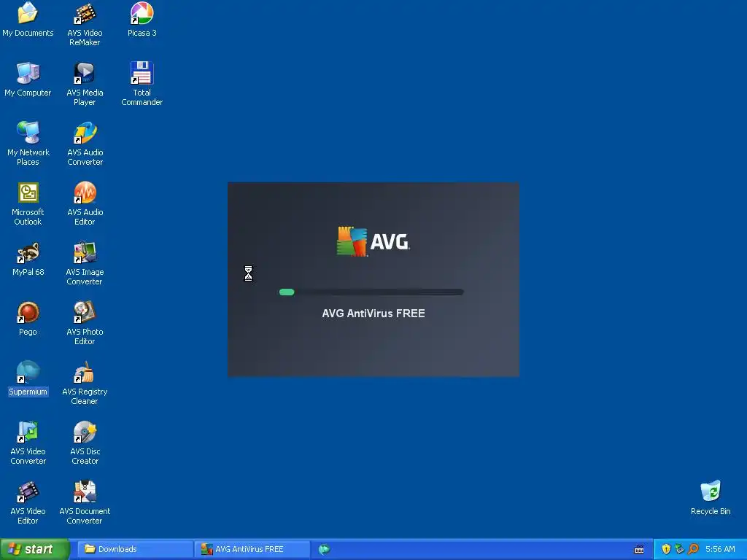This screenshot has height=560, width=747.
Task: Click the 5:56 AM system clock
Action: click(x=720, y=549)
